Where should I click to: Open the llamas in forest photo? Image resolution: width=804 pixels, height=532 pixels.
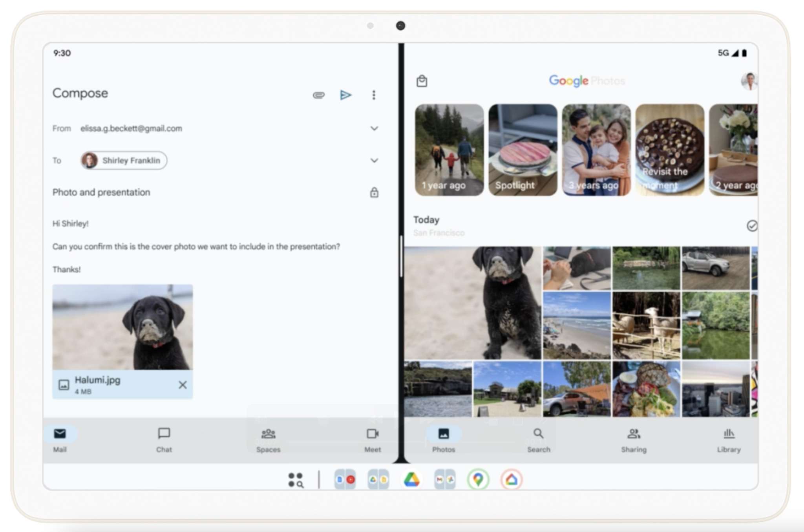[x=646, y=325]
